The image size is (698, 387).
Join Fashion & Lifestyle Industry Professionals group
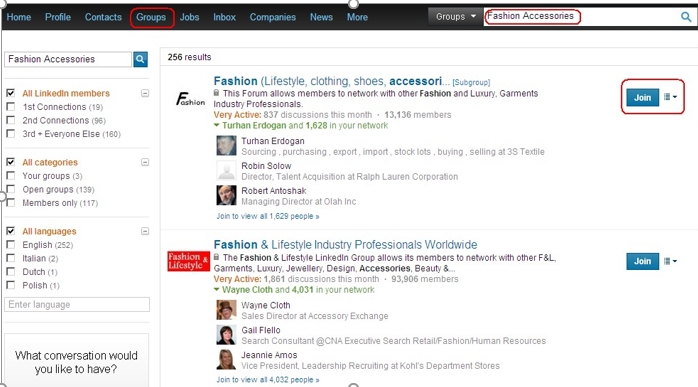pyautogui.click(x=642, y=261)
